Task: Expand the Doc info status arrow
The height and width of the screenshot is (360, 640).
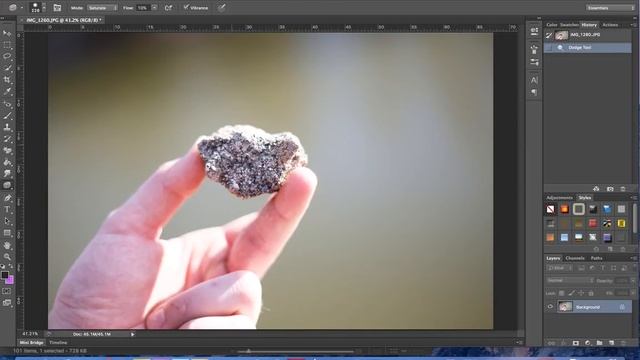Action: 133,334
